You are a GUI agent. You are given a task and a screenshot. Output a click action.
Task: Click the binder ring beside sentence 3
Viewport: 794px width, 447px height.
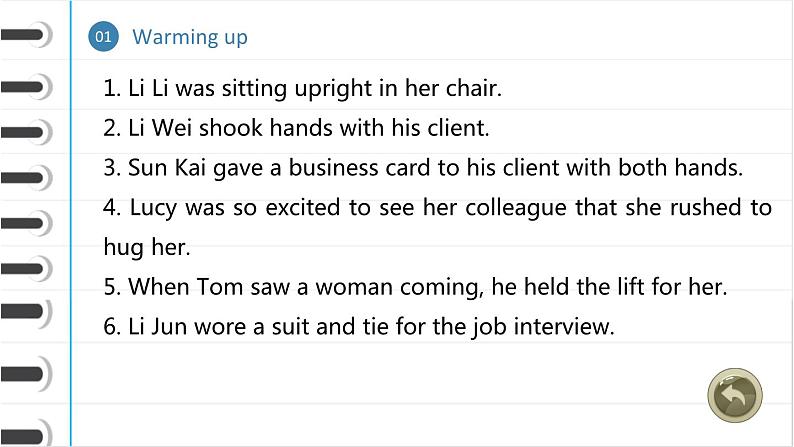[26, 178]
